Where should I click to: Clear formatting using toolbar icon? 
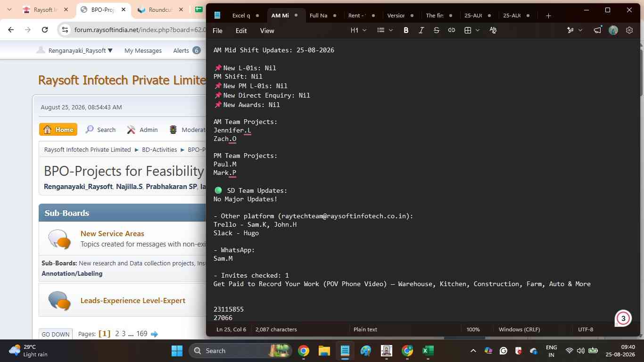pos(493,30)
